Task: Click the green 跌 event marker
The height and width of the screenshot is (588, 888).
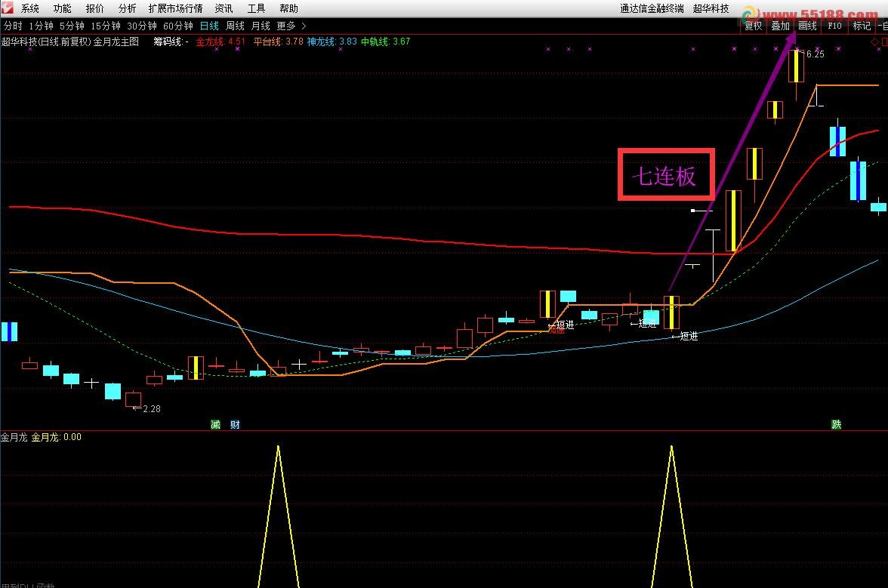Action: click(x=836, y=425)
